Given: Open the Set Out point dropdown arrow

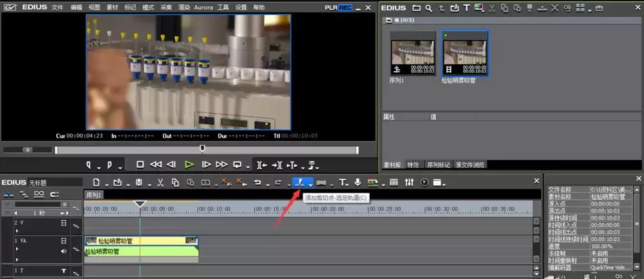Looking at the screenshot, I should (x=120, y=167).
